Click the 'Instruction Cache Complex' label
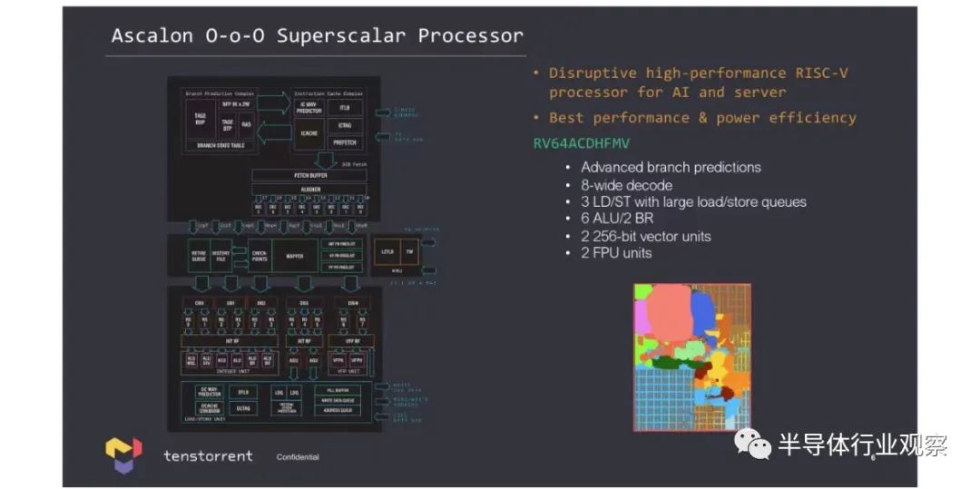 coord(328,93)
